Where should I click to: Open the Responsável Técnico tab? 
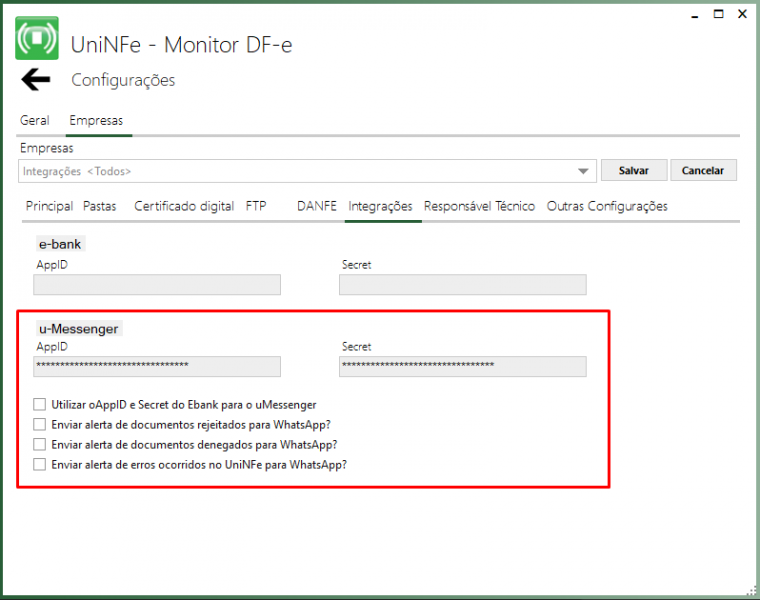(479, 206)
